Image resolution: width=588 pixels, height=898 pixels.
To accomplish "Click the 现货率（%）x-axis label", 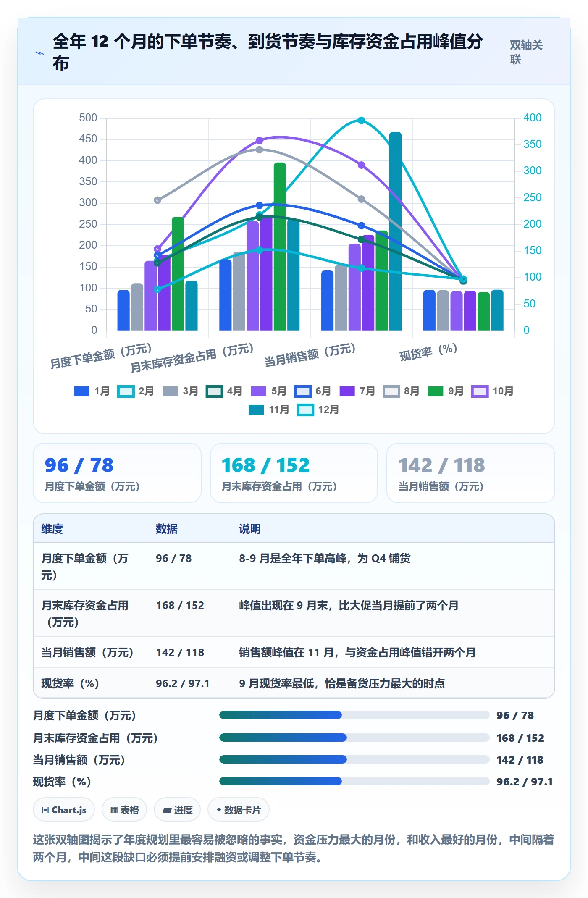I will tap(428, 352).
